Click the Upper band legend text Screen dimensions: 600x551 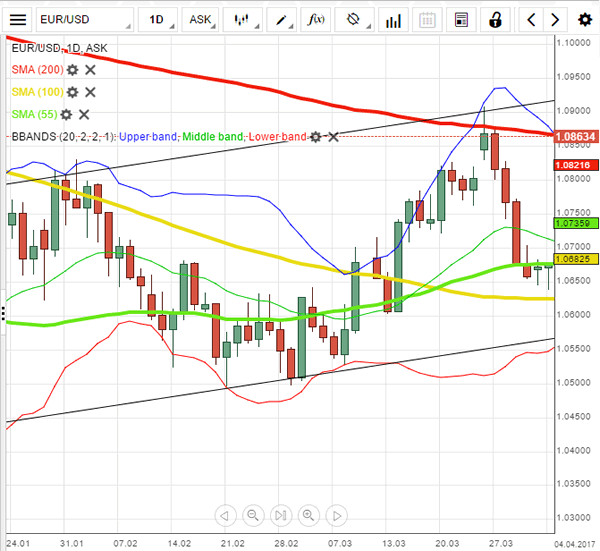pos(148,137)
